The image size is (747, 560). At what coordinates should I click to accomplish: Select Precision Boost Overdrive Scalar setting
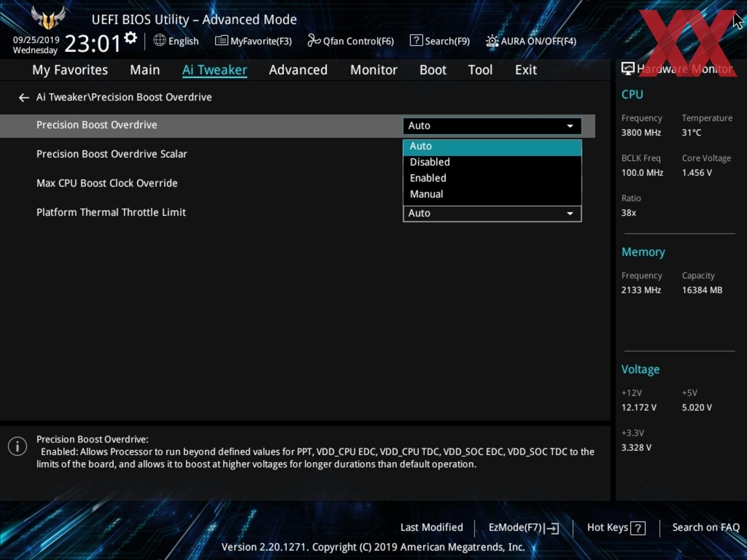112,154
